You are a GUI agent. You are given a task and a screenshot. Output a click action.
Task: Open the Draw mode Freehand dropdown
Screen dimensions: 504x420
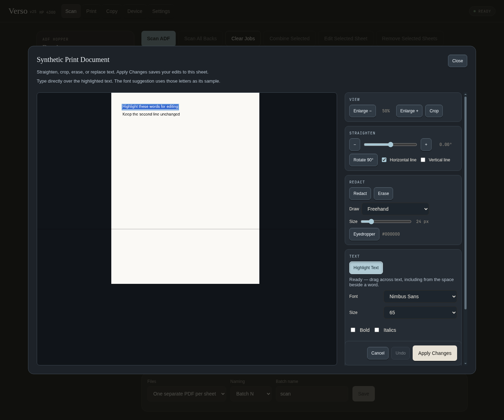tap(395, 209)
